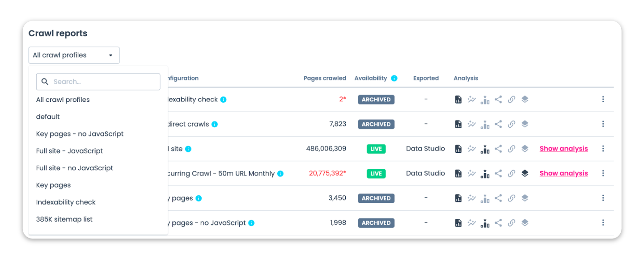This screenshot has height=259, width=644.
Task: Select the 385K sitemap list profile
Action: [x=64, y=219]
